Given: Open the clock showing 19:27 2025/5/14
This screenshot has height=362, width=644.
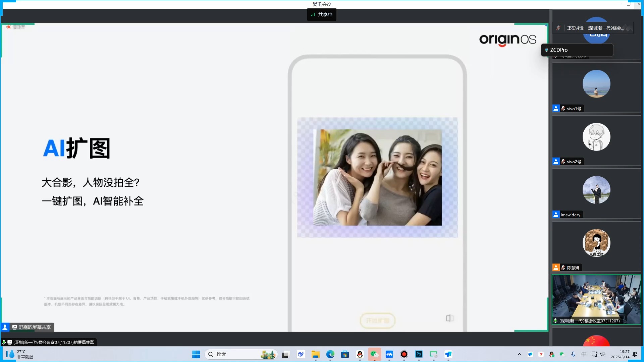Looking at the screenshot, I should (620, 354).
